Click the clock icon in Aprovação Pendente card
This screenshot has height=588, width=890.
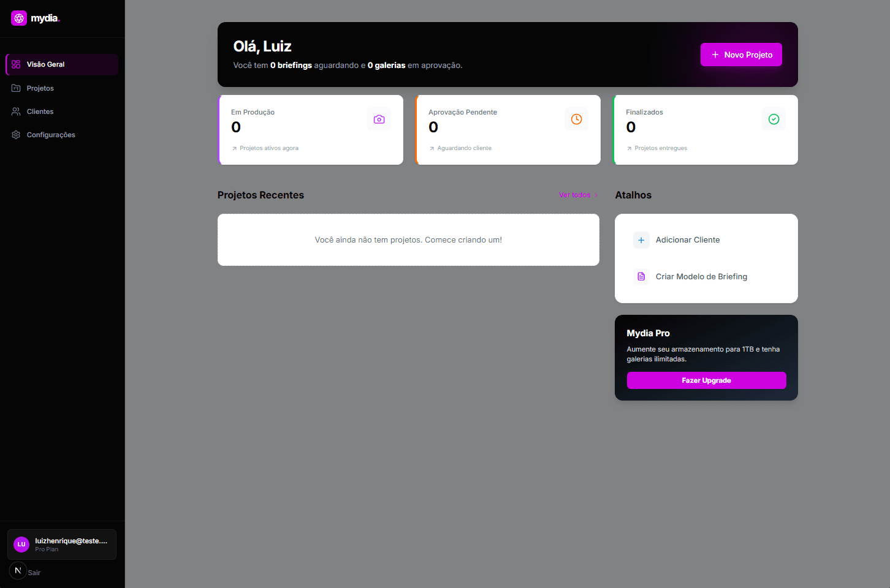point(576,119)
